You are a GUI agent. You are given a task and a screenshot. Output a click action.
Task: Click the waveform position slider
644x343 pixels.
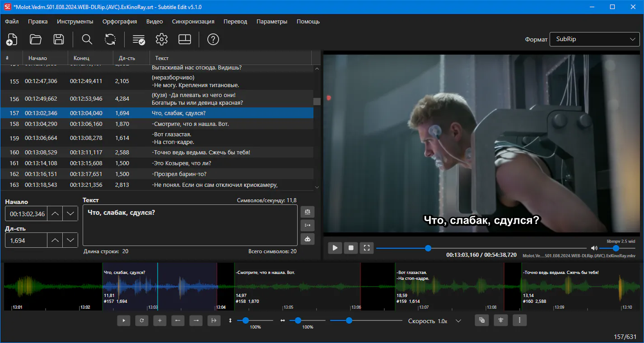[x=366, y=320]
